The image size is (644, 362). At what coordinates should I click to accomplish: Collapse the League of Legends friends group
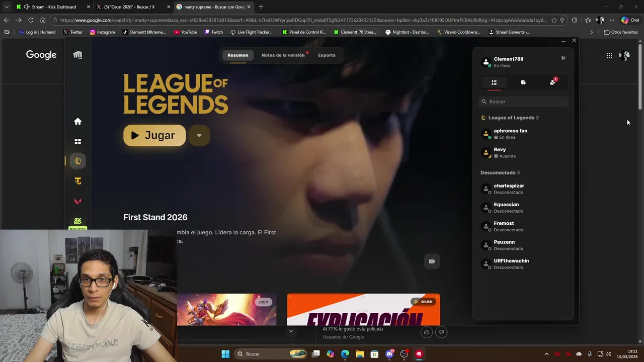510,118
